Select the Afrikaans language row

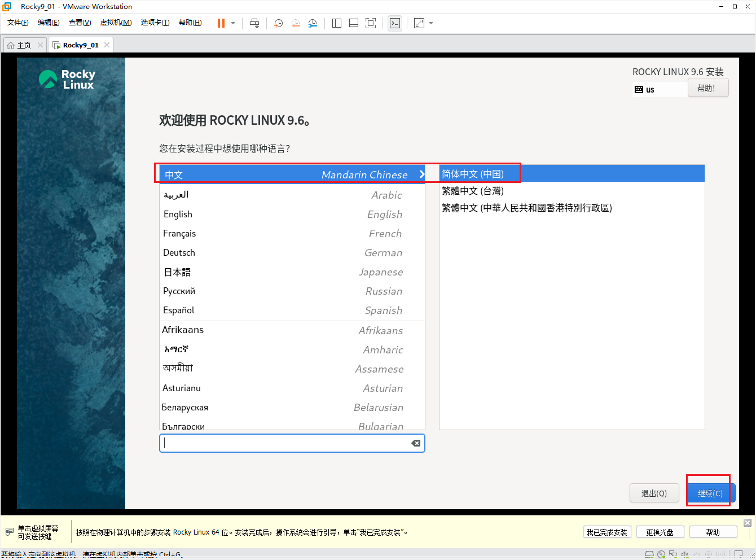[292, 330]
